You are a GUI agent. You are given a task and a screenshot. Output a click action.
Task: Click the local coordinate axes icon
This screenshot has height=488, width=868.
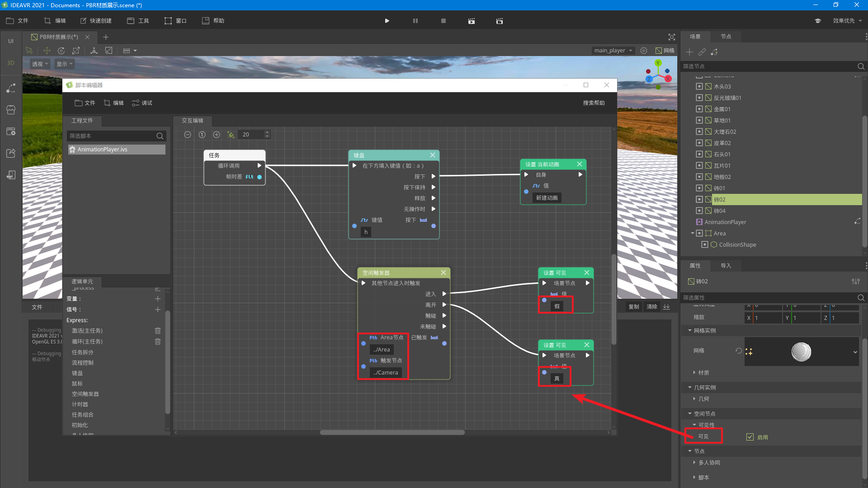(94, 51)
